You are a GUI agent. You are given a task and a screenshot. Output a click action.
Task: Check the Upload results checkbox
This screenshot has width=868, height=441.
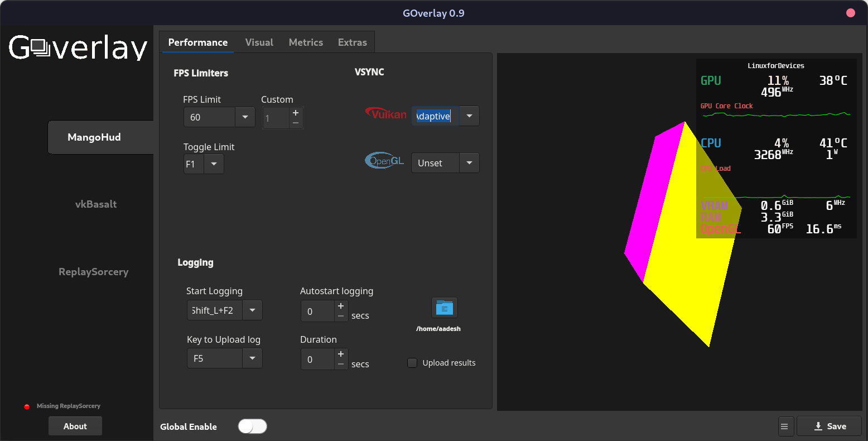pos(412,363)
